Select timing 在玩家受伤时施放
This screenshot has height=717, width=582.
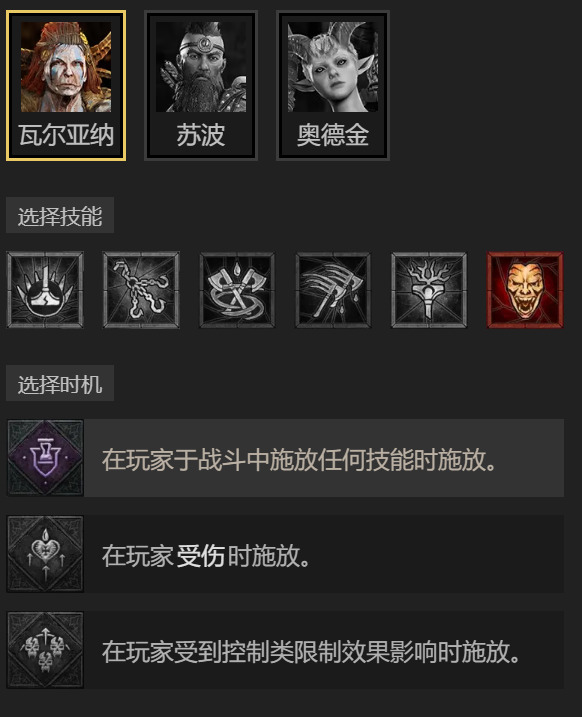(x=285, y=554)
